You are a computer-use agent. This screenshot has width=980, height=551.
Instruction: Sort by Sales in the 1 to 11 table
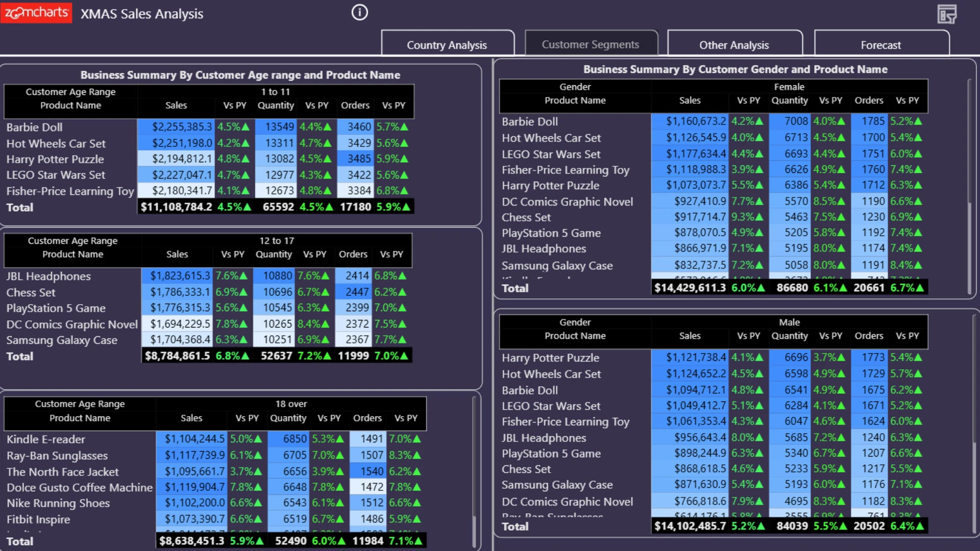tap(176, 106)
